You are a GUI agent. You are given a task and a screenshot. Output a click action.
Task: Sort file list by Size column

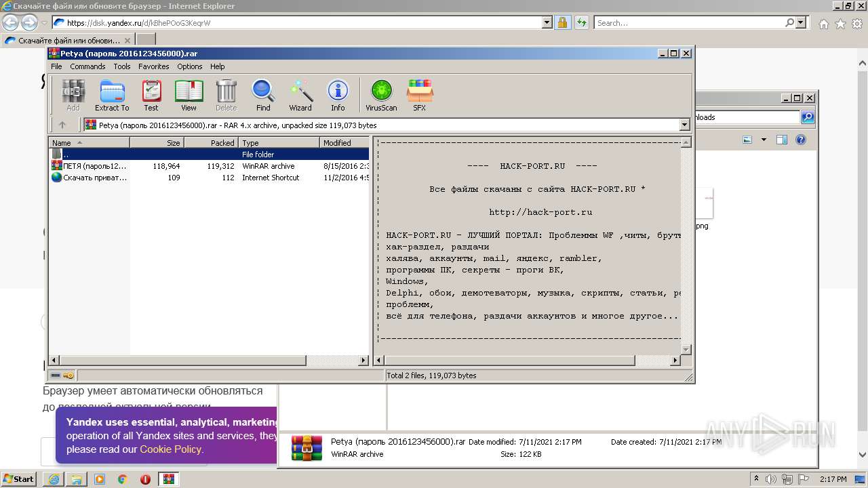(x=157, y=142)
